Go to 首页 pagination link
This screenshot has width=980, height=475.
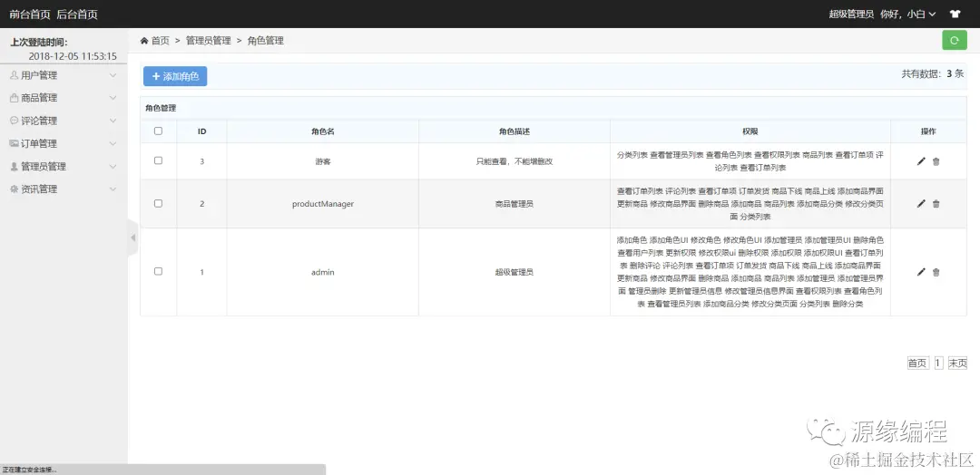click(917, 364)
